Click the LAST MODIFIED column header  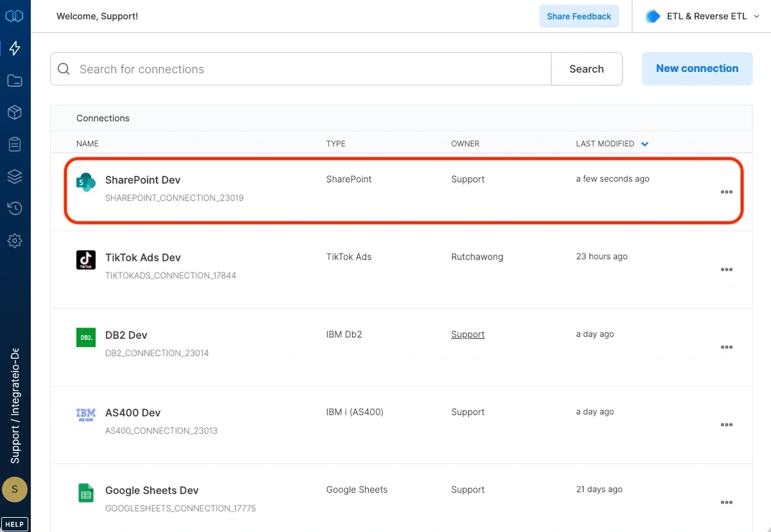(605, 144)
